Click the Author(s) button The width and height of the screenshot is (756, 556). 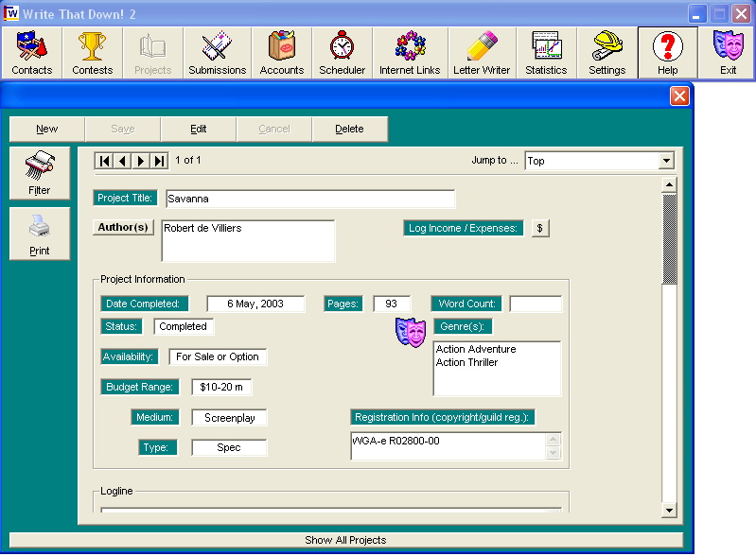[x=123, y=227]
